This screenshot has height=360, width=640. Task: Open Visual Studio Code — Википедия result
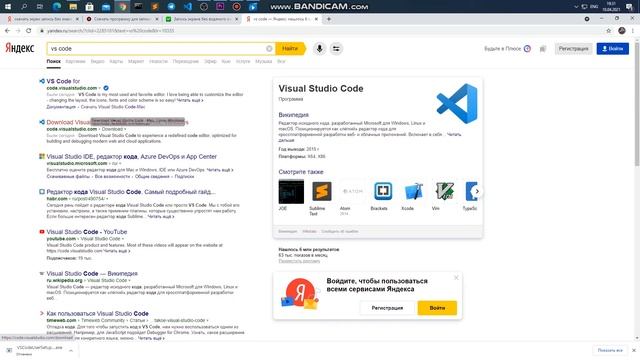pos(92,273)
